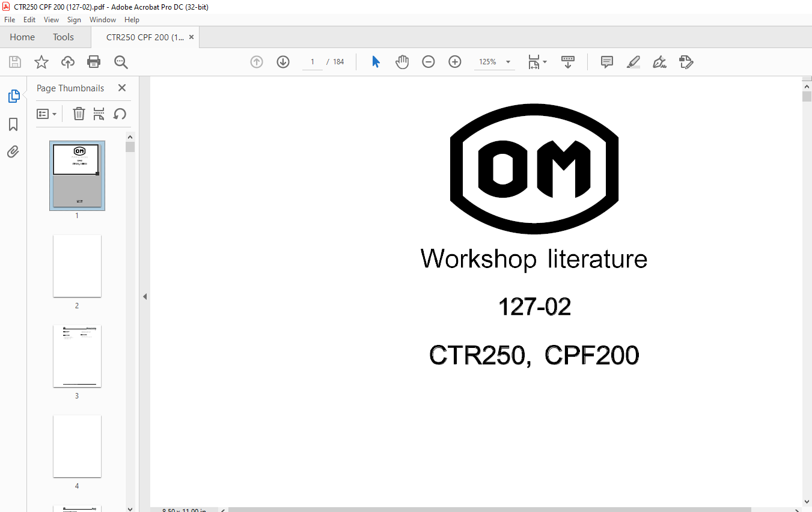Select the arrow Selection tool
The width and height of the screenshot is (812, 512).
[376, 62]
